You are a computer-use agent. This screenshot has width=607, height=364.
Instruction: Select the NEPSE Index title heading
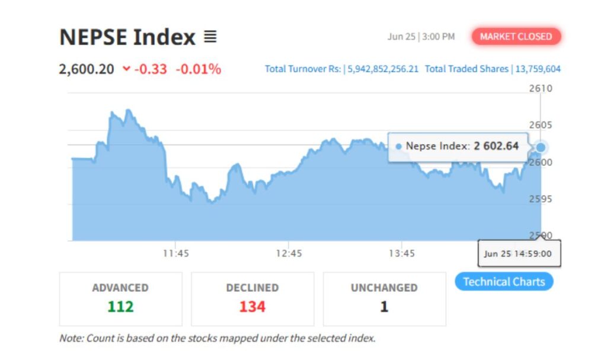pyautogui.click(x=126, y=37)
